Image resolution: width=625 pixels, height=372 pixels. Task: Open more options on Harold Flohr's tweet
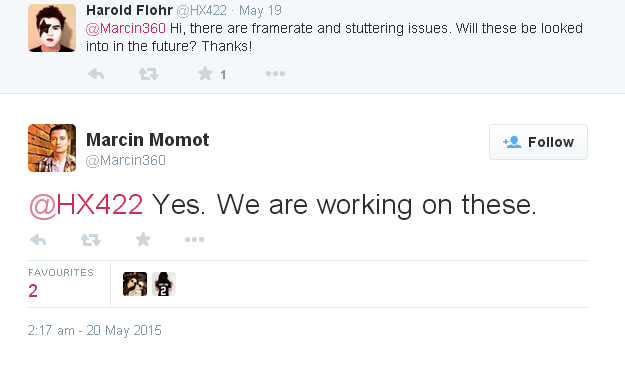[275, 73]
